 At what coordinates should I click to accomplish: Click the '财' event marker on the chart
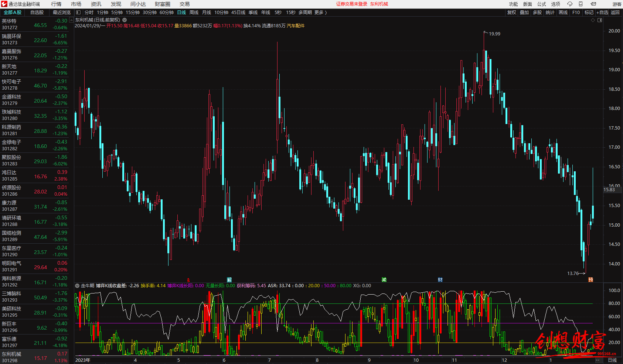[440, 280]
